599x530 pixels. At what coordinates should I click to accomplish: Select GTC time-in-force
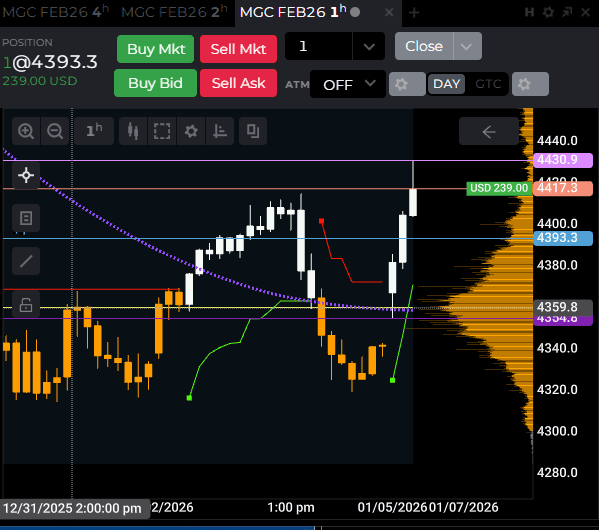click(x=488, y=84)
